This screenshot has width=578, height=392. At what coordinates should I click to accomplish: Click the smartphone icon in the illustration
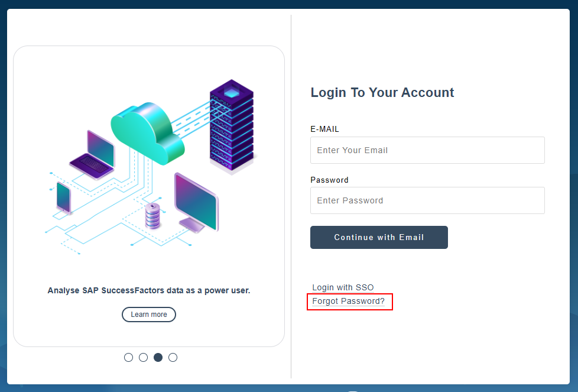(x=63, y=198)
